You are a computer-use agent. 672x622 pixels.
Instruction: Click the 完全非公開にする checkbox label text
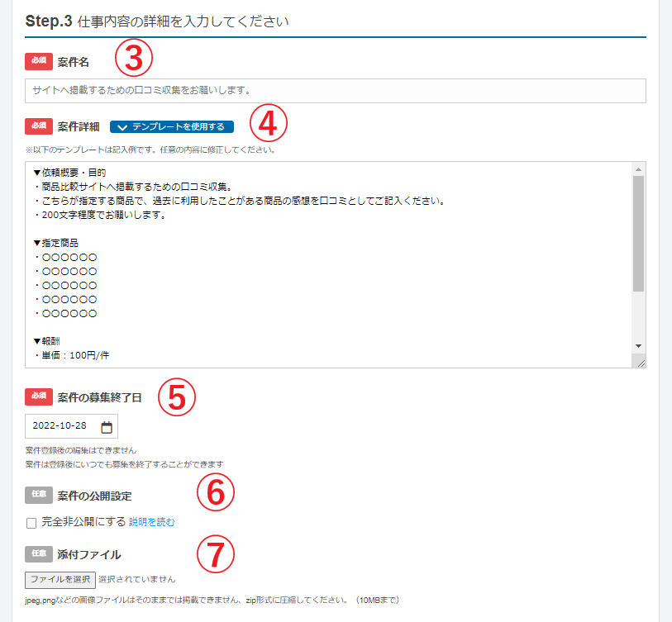83,522
